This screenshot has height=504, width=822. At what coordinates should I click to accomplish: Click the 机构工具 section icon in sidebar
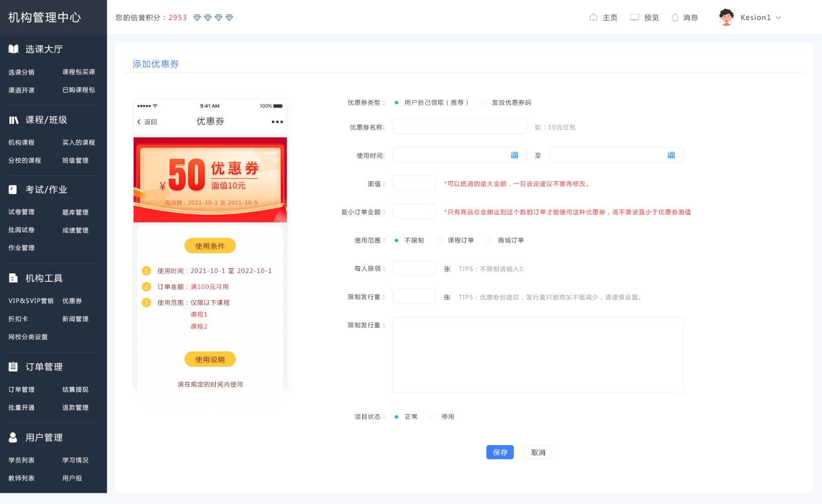coord(12,278)
